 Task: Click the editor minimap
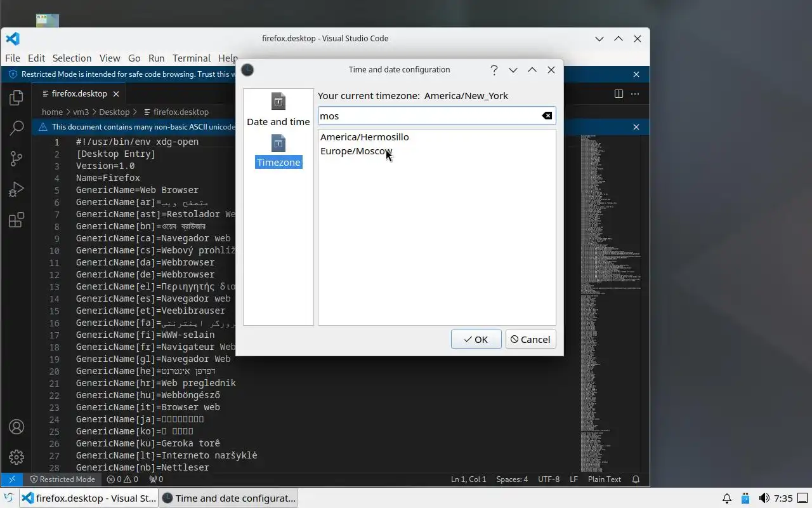[x=610, y=302]
